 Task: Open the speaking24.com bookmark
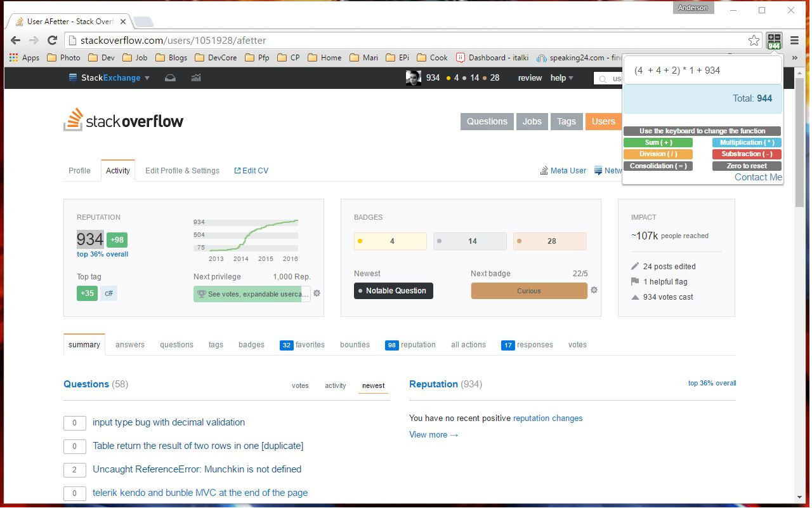[x=578, y=57]
